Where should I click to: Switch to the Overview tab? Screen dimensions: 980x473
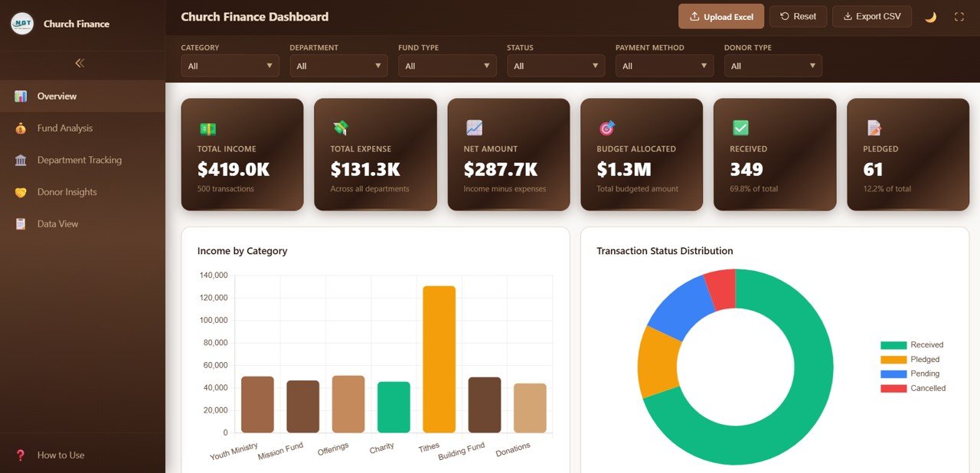(56, 96)
